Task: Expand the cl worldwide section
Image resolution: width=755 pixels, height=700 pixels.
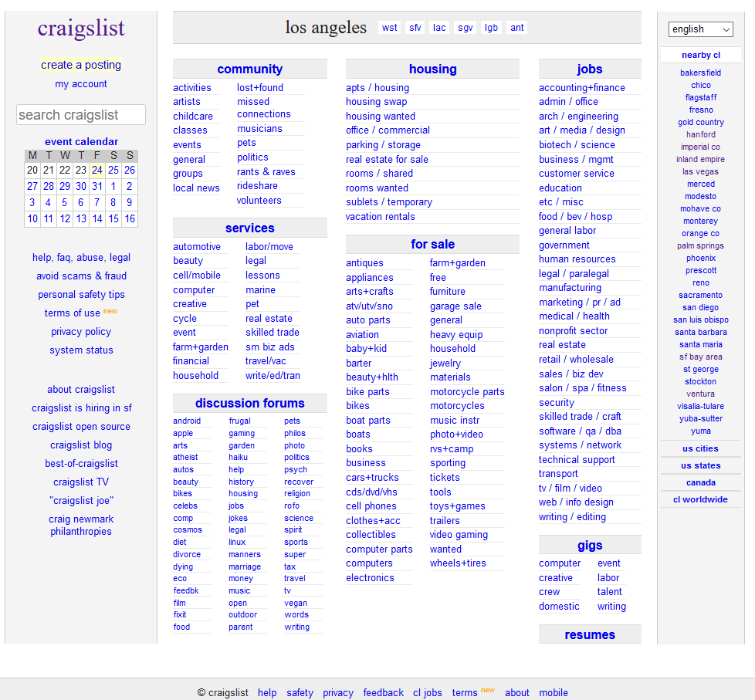Action: [701, 499]
